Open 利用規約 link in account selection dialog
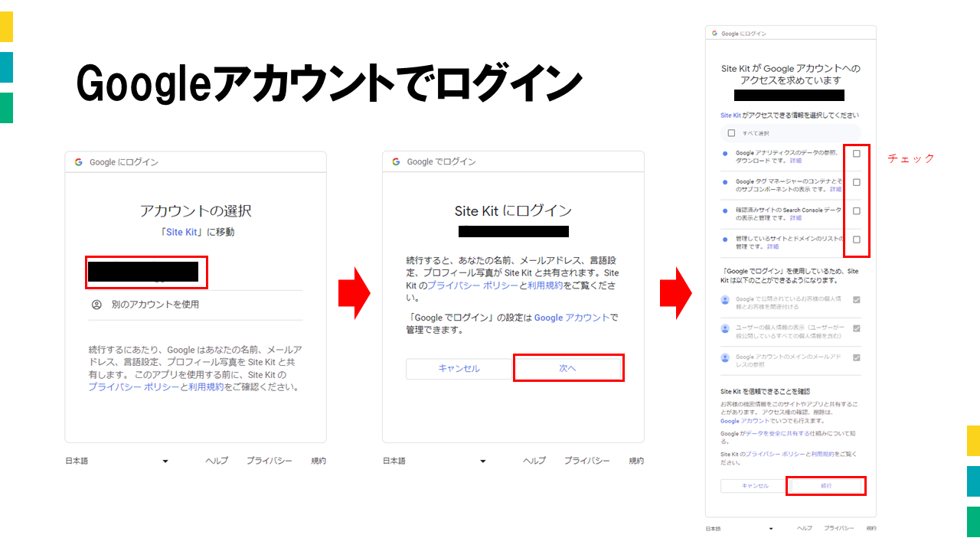Viewport: 980px width, 551px height. pos(206,387)
